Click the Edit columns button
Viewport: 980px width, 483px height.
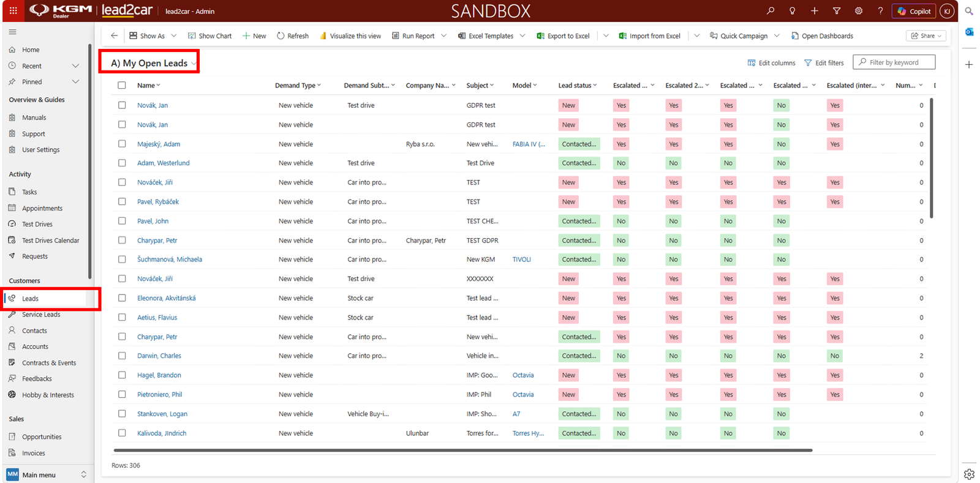coord(771,62)
